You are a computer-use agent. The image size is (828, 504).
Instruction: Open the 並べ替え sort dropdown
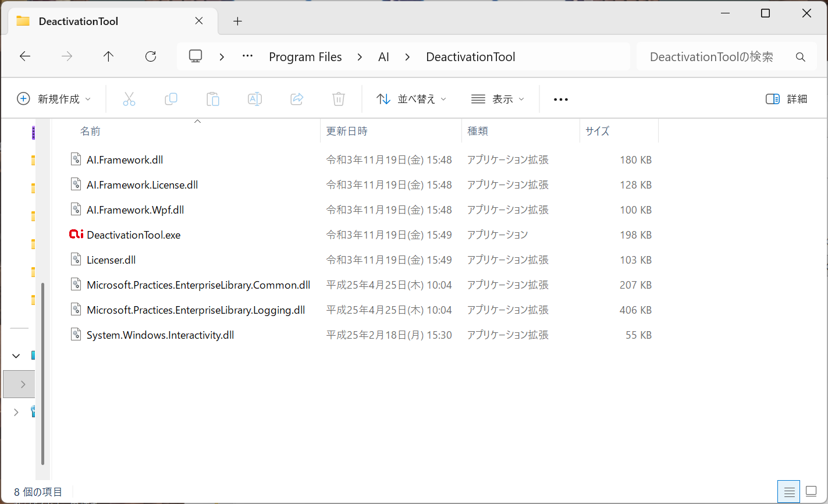coord(411,99)
